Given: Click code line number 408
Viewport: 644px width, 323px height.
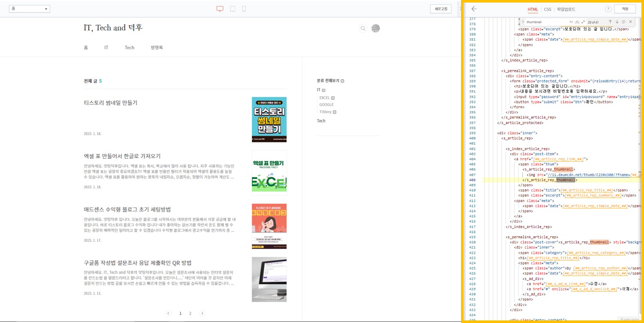Looking at the screenshot, I should tap(473, 180).
